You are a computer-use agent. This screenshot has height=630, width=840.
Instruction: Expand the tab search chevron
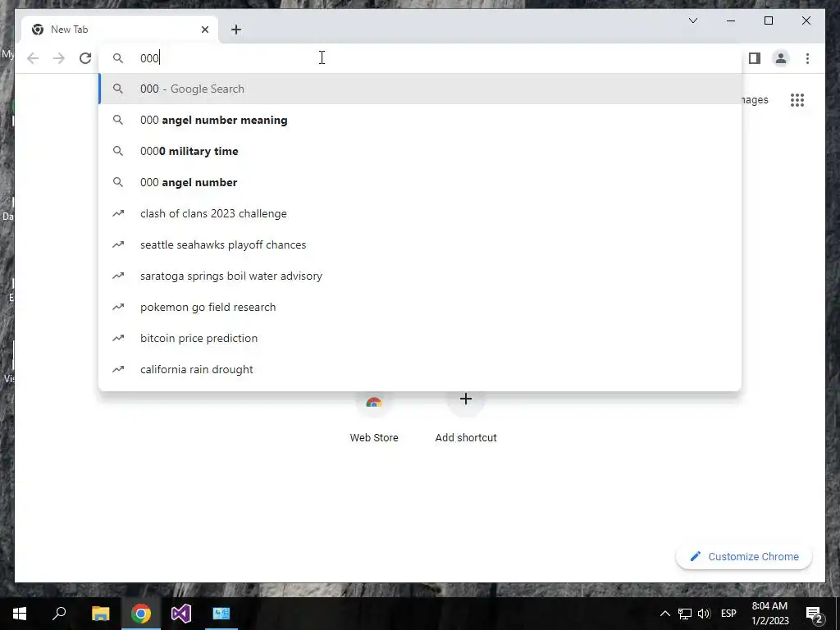(x=692, y=21)
